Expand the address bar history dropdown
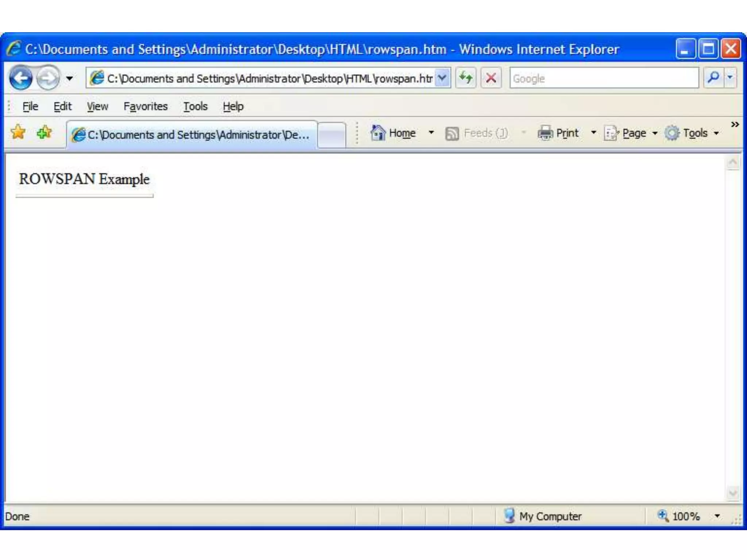Viewport: 747px width, 560px height. click(442, 78)
